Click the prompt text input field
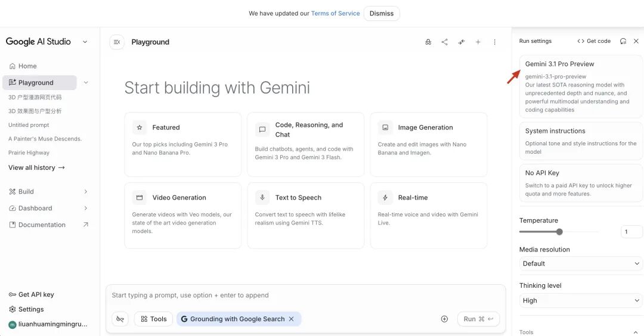This screenshot has width=644, height=336. pos(305,295)
